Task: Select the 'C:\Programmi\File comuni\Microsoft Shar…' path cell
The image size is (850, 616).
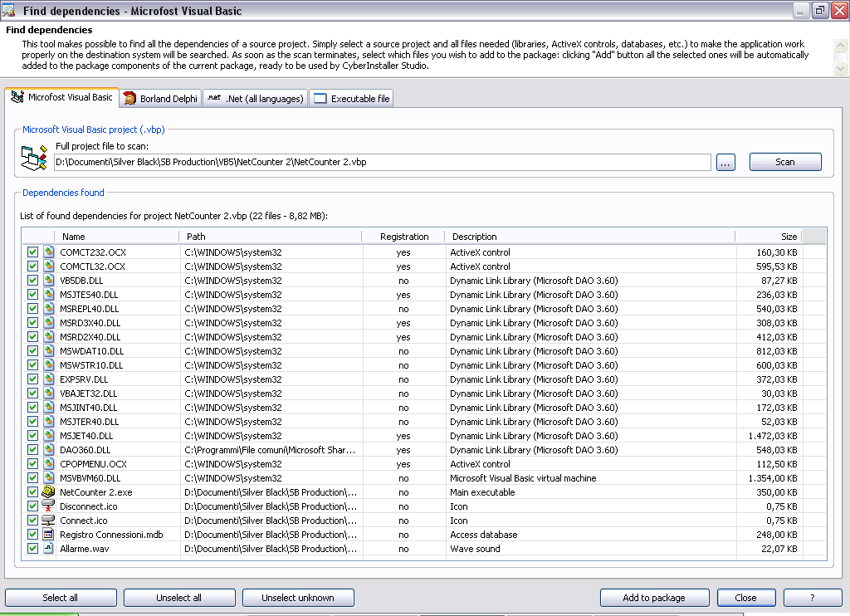Action: click(270, 450)
